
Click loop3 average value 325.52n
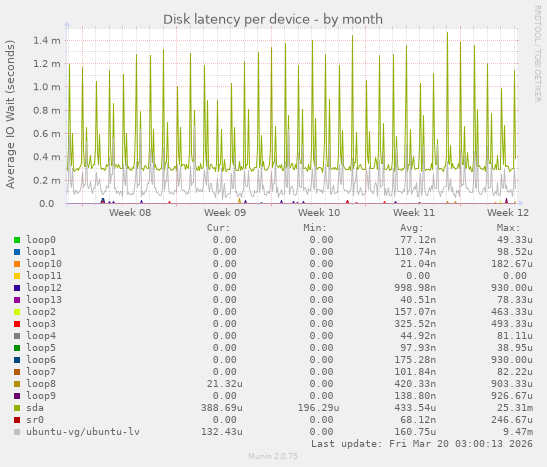(415, 324)
